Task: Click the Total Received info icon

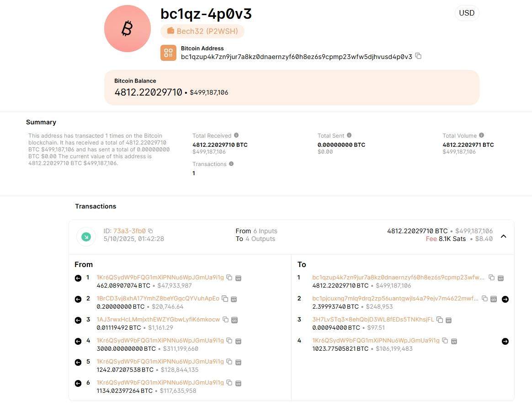Action: tap(236, 135)
